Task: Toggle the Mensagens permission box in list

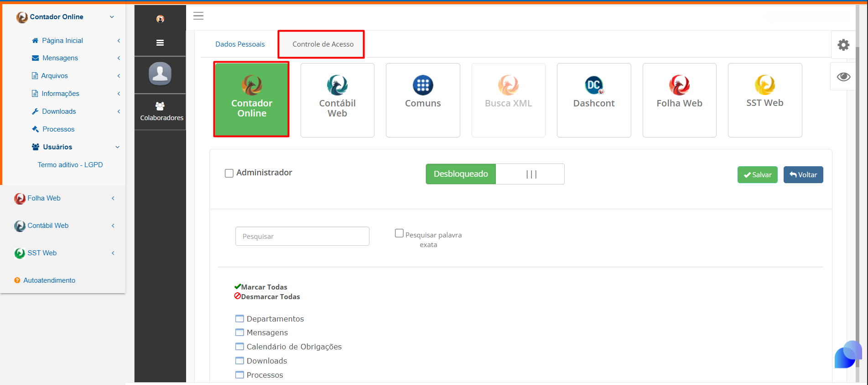Action: pyautogui.click(x=239, y=332)
